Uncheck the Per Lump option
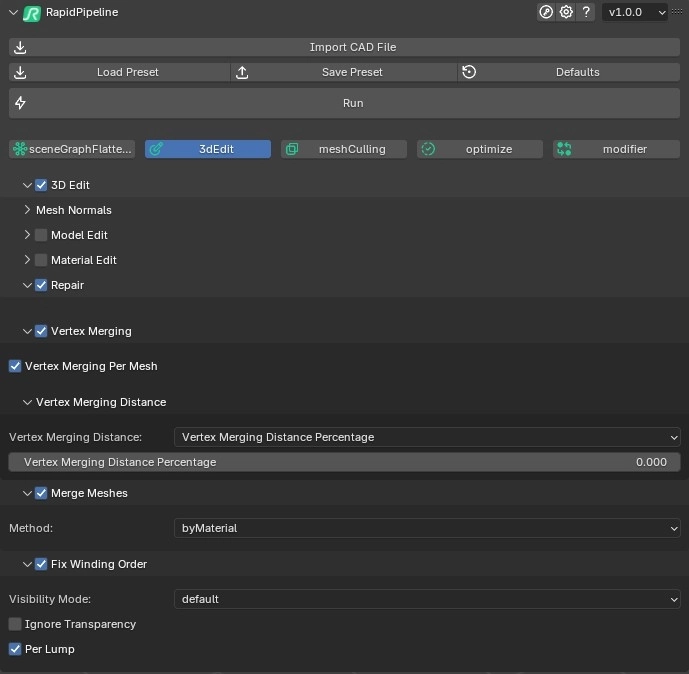 (15, 649)
